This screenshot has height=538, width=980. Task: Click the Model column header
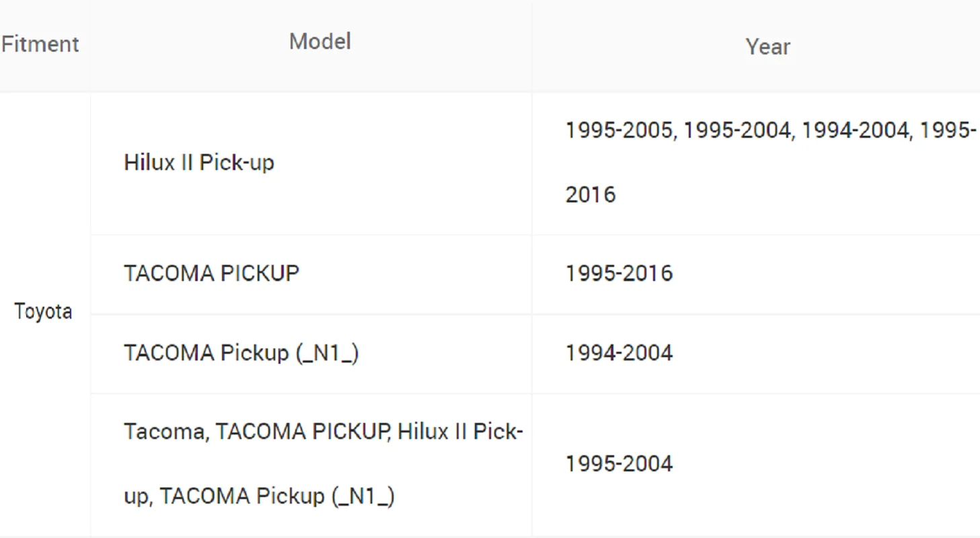pyautogui.click(x=319, y=42)
